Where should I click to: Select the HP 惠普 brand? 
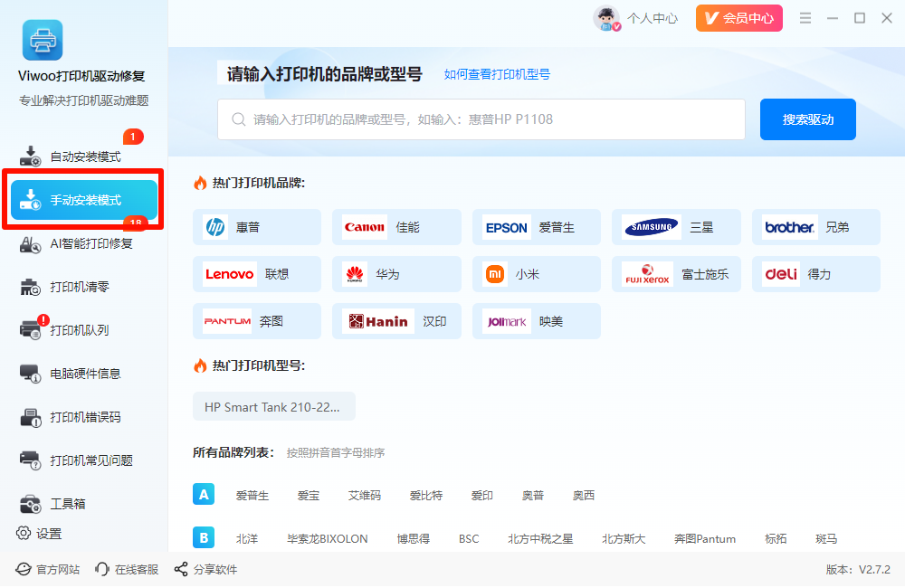pyautogui.click(x=257, y=227)
